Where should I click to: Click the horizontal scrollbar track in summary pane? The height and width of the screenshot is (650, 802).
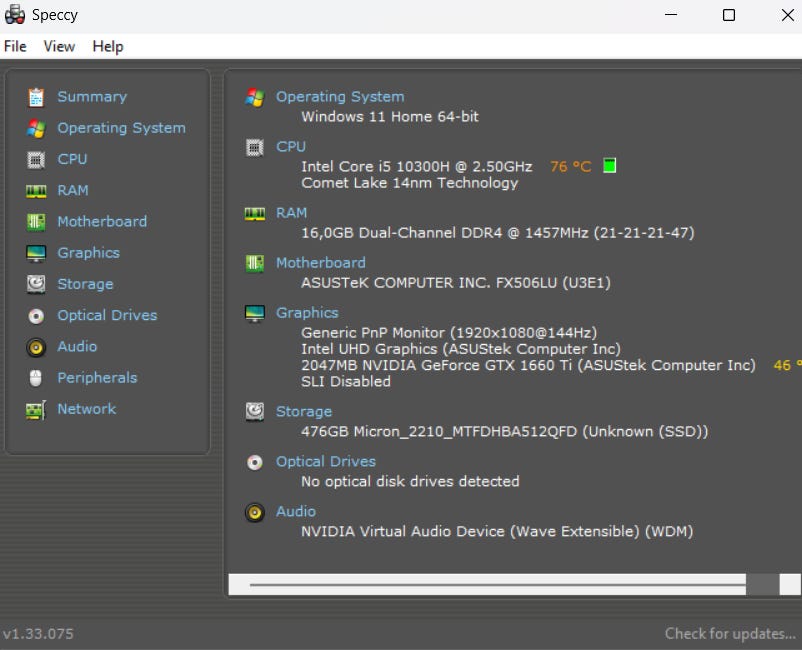tap(497, 585)
